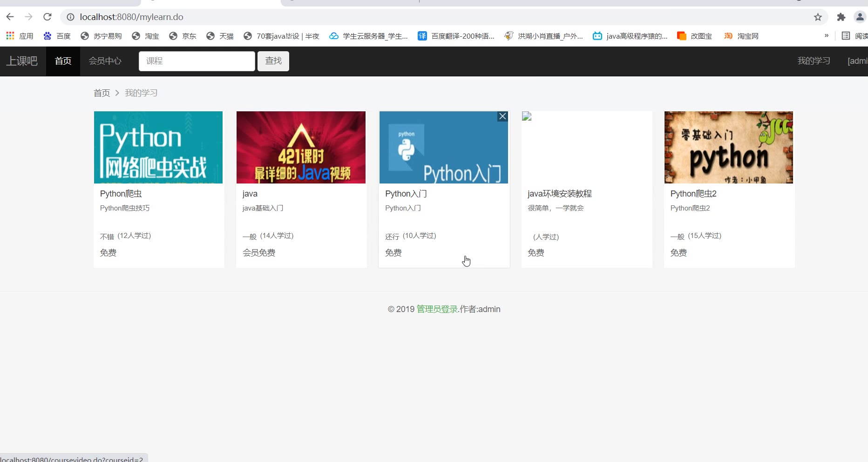Click the (10人学过) learner count
Viewport: 868px width, 462px height.
pyautogui.click(x=420, y=236)
